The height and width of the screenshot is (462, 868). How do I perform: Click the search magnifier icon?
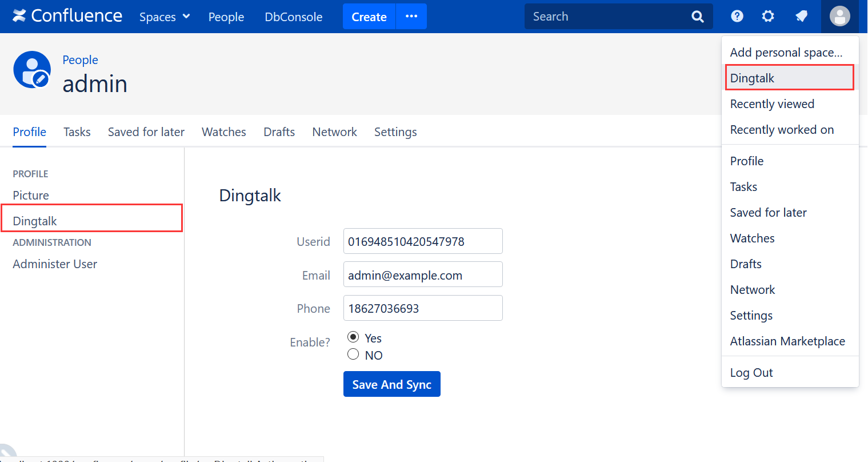[x=698, y=17]
